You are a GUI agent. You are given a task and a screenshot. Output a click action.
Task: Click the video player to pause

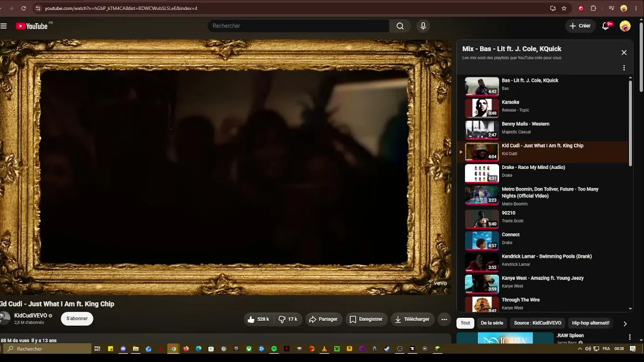pos(225,167)
